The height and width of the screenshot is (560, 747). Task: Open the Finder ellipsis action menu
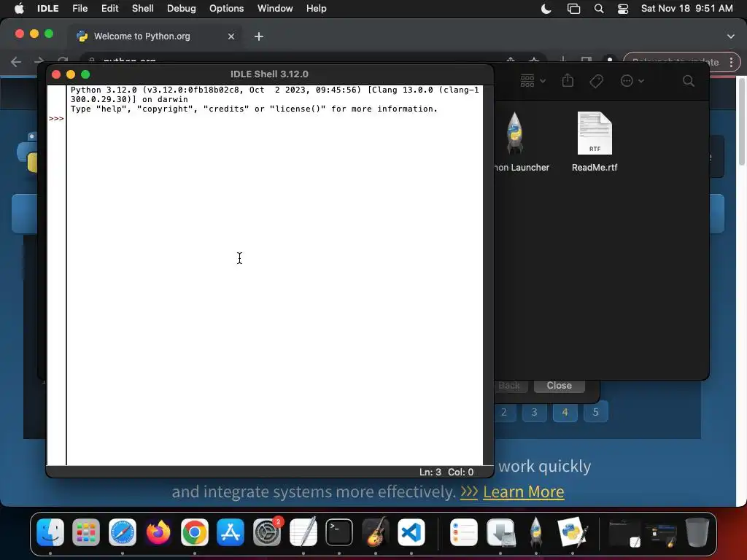(x=632, y=81)
